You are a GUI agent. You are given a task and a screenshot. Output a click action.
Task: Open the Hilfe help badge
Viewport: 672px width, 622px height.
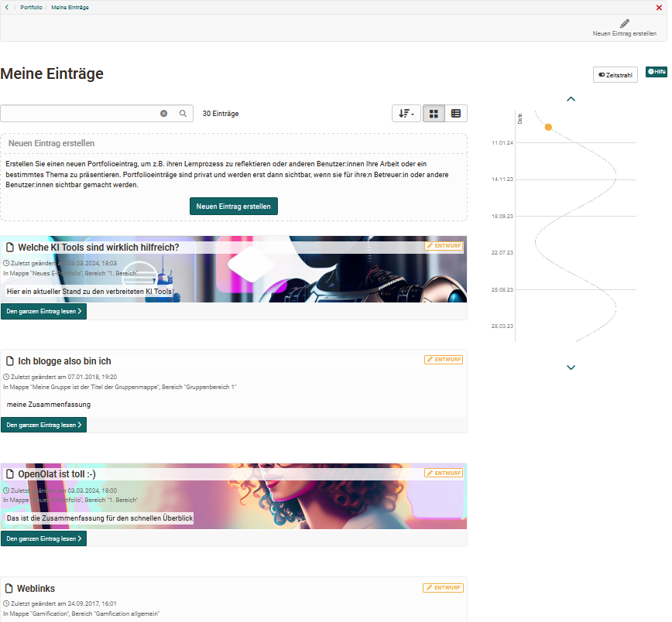(x=656, y=72)
